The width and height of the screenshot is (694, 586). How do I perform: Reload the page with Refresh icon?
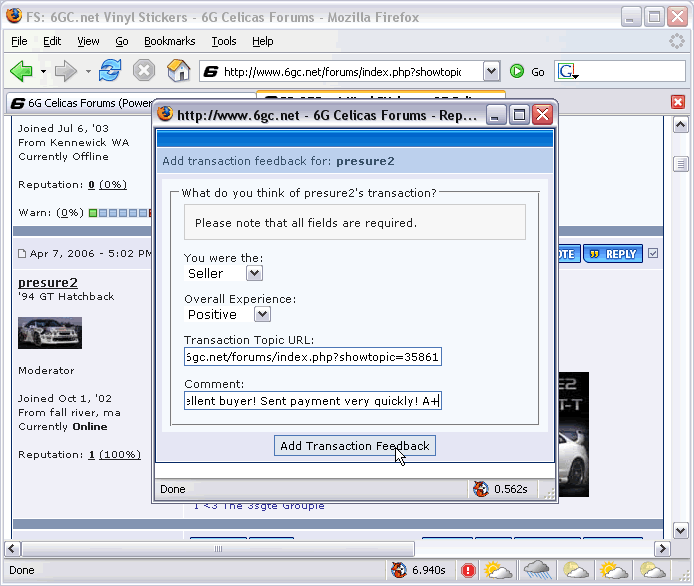[110, 71]
